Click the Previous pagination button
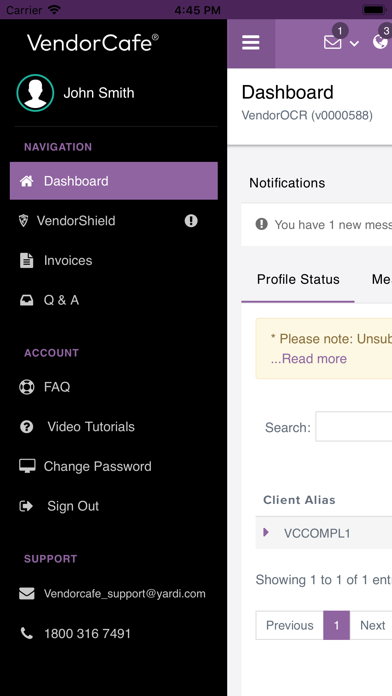 tap(289, 625)
